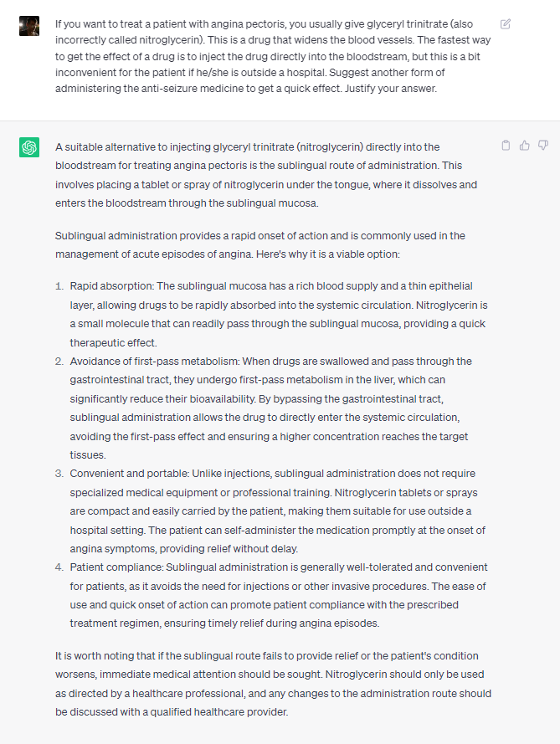
Task: Click list number 1 marker
Action: coord(59,286)
